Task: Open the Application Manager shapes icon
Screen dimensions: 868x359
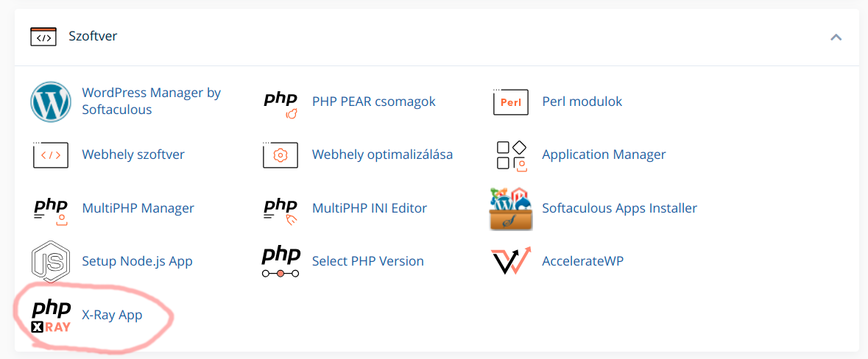Action: [511, 155]
